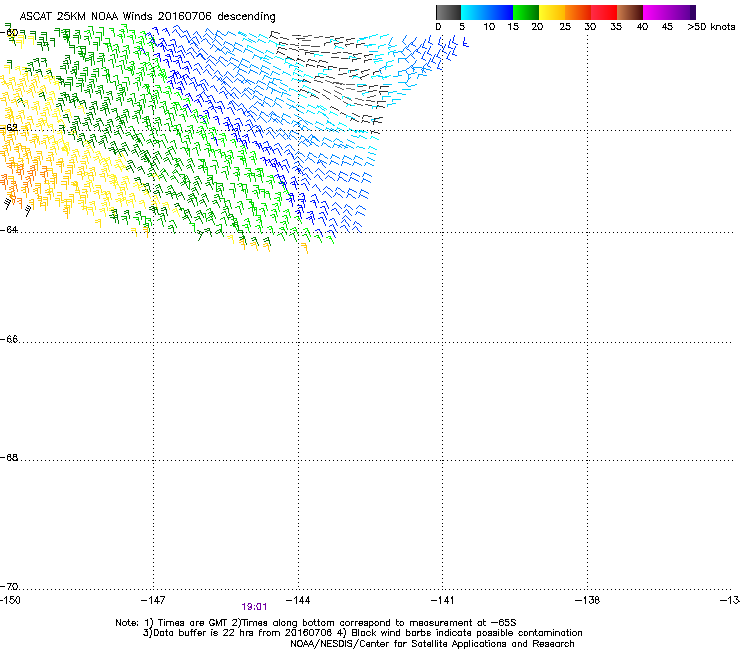Click the yellow 20-25 knots legend segment
The width and height of the screenshot is (740, 650).
(552, 12)
